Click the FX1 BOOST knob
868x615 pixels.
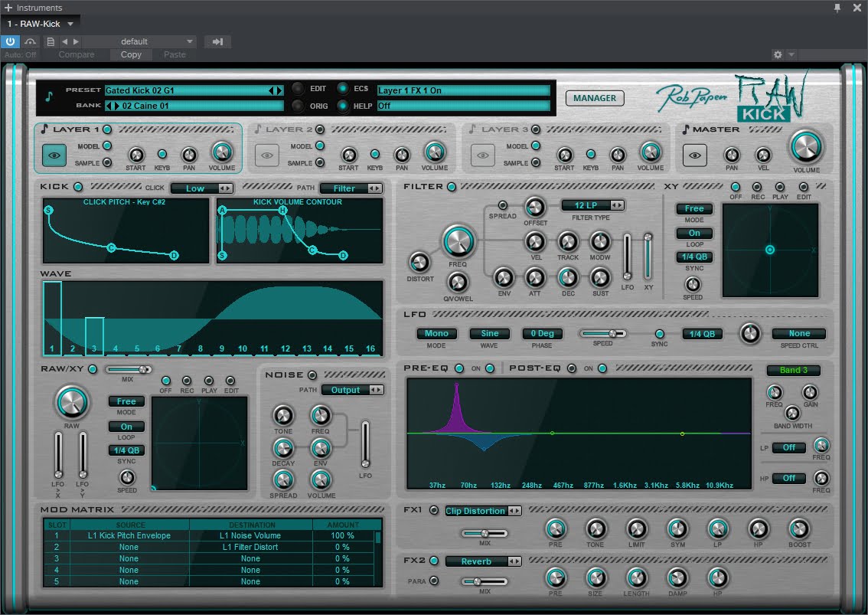[x=799, y=529]
